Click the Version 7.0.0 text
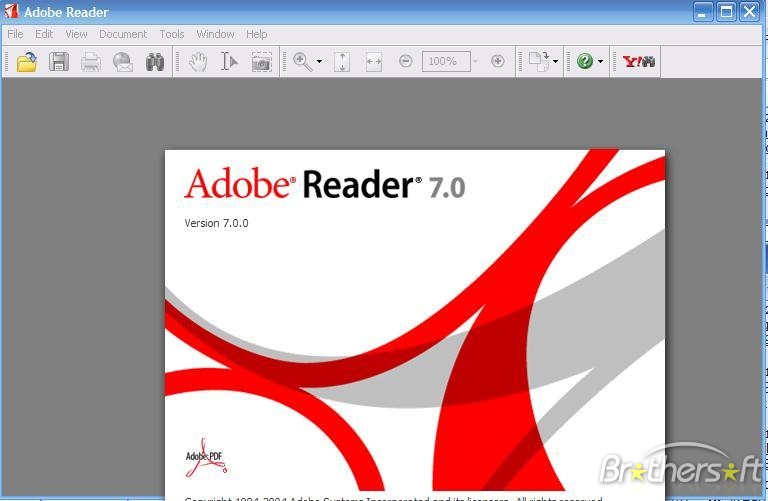Image resolution: width=768 pixels, height=501 pixels. click(216, 223)
